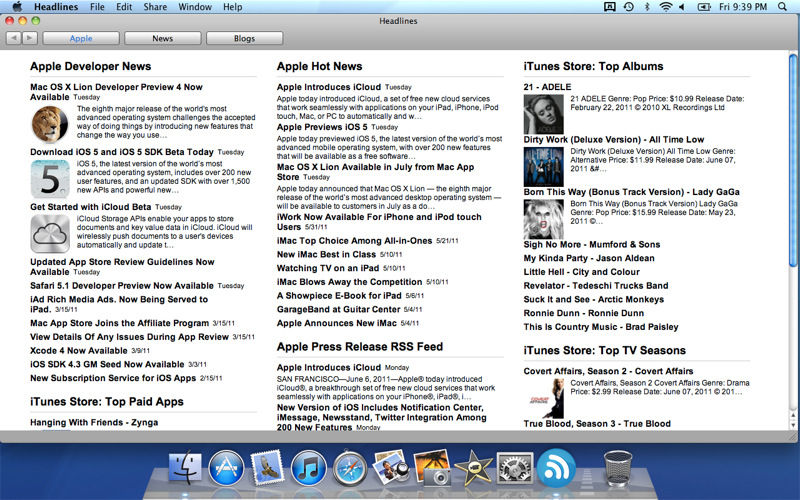
Task: Go forward with the right arrow button
Action: pos(30,38)
